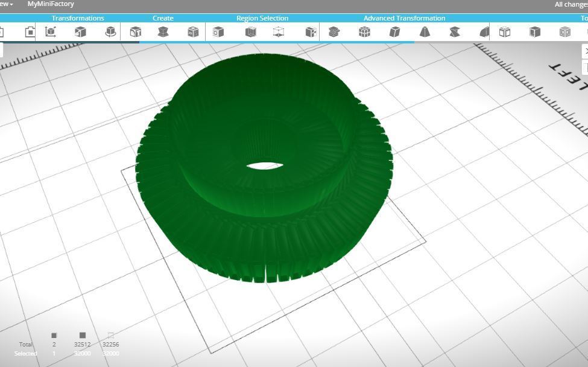
Task: Open the third Create tool, cube with side panels
Action: click(x=193, y=32)
